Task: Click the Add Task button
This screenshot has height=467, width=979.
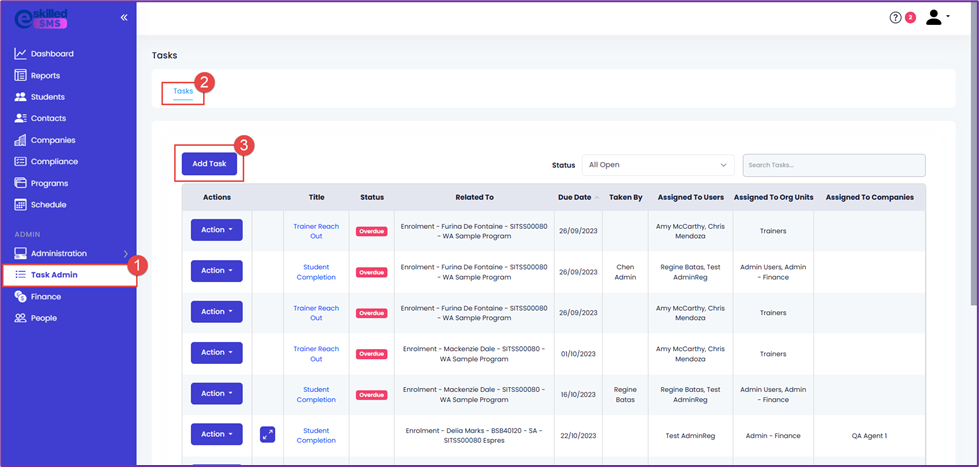Action: [x=209, y=164]
